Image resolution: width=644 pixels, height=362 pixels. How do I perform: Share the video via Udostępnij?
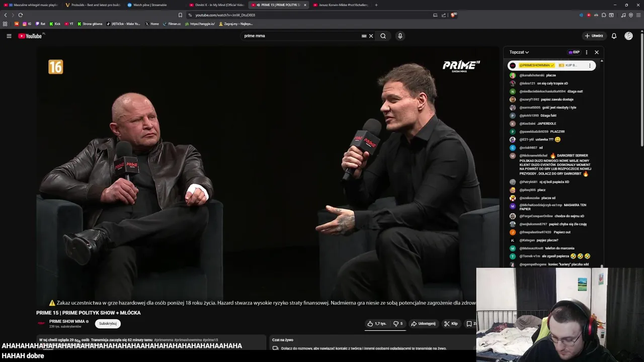pos(423,324)
